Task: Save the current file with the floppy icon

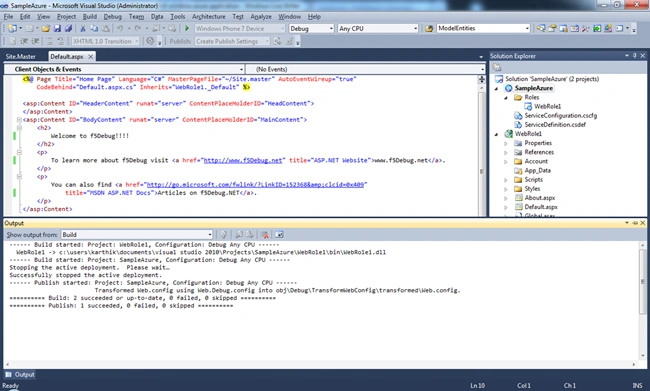Action: coord(57,28)
